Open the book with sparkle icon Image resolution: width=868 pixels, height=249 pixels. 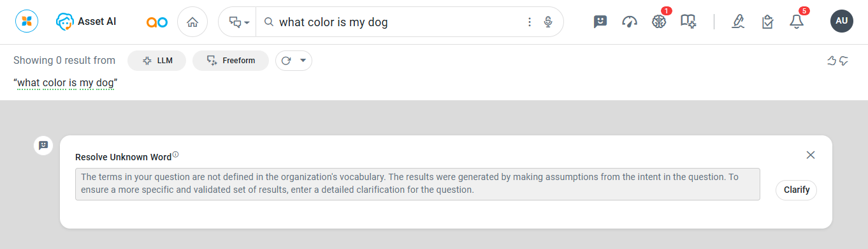688,22
